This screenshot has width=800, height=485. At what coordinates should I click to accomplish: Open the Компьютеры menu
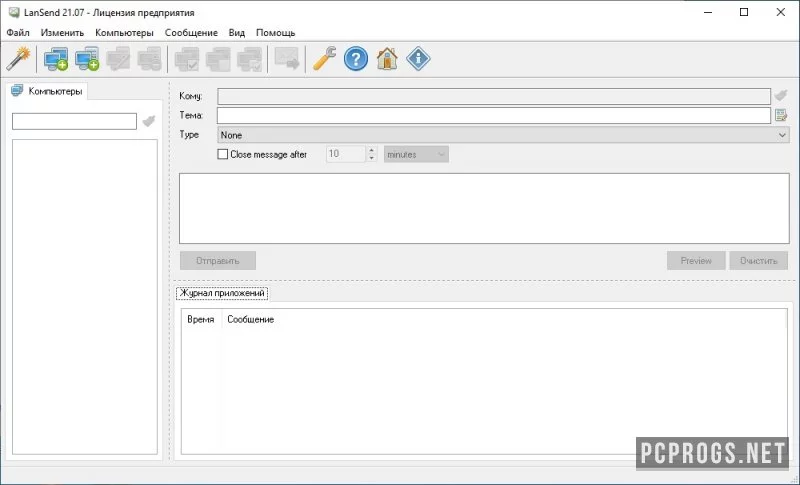click(x=124, y=33)
